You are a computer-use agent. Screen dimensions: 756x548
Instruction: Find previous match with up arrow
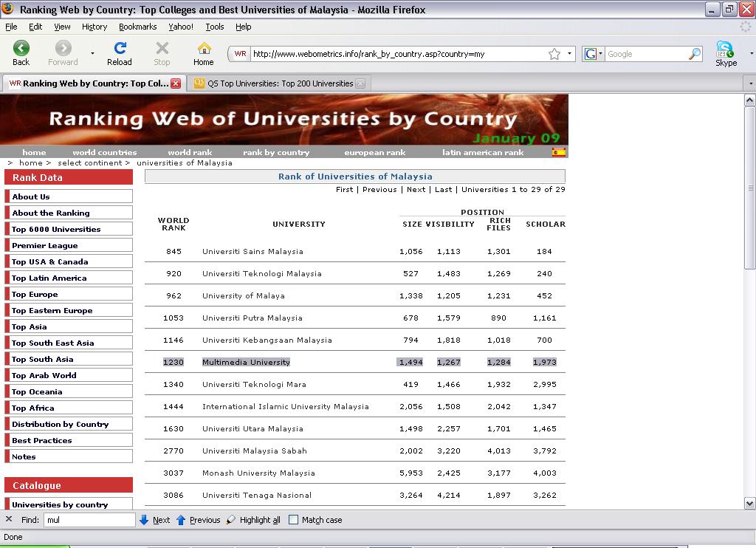[181, 520]
